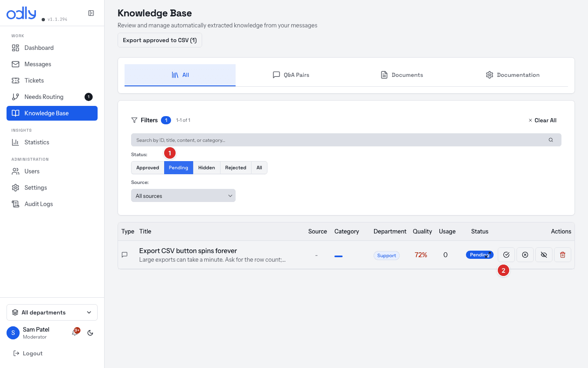The image size is (588, 368).
Task: Filter status by Approved
Action: (148, 168)
